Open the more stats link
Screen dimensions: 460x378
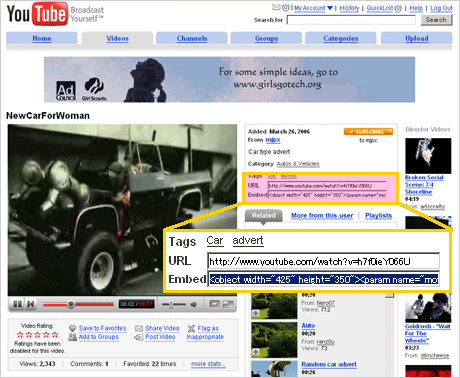point(208,364)
